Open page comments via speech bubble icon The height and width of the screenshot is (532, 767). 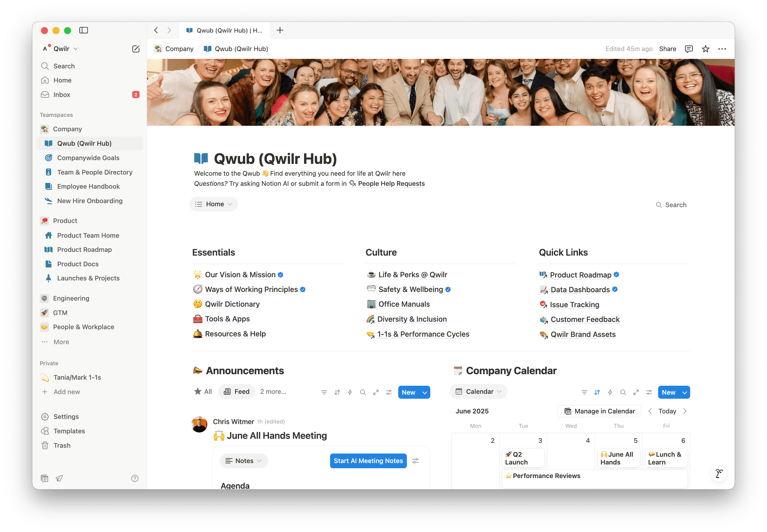pyautogui.click(x=688, y=49)
